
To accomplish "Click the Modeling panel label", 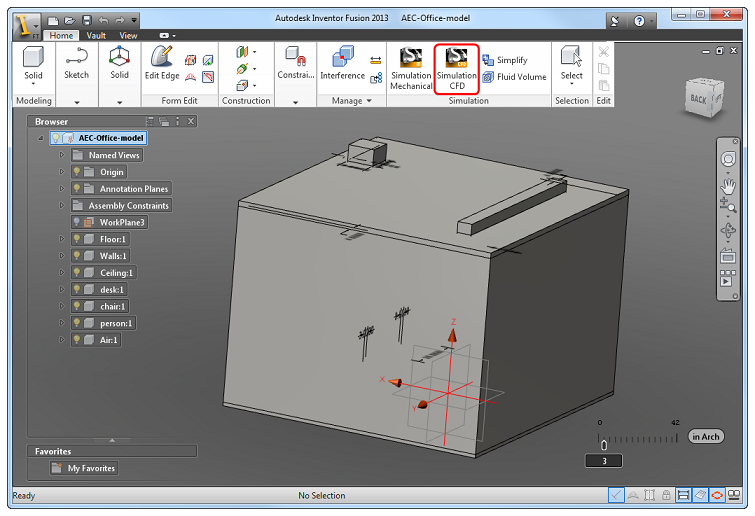I will pyautogui.click(x=34, y=101).
